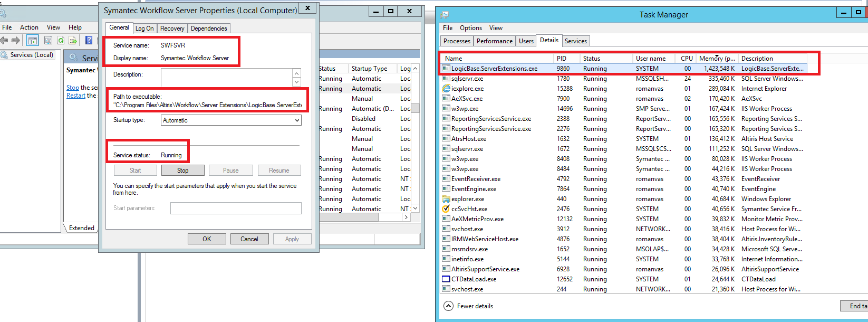Sort processes by the PID column header
This screenshot has width=868, height=322.
tap(567, 59)
